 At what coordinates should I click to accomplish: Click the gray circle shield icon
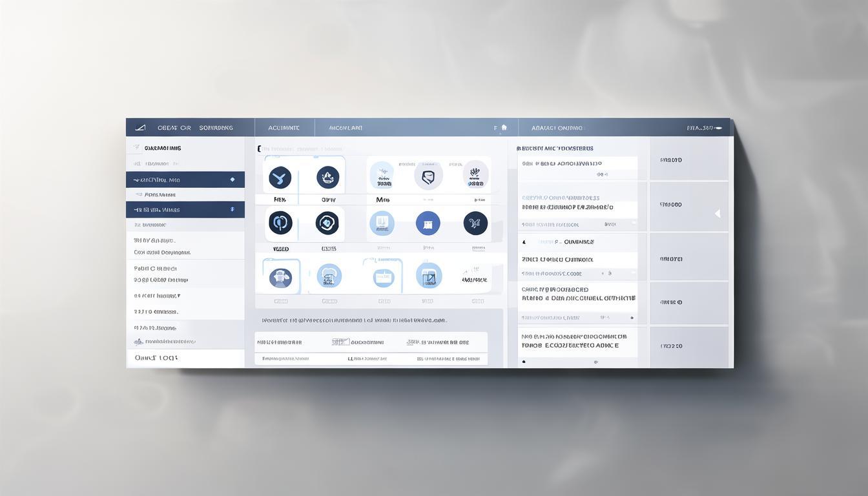click(428, 176)
